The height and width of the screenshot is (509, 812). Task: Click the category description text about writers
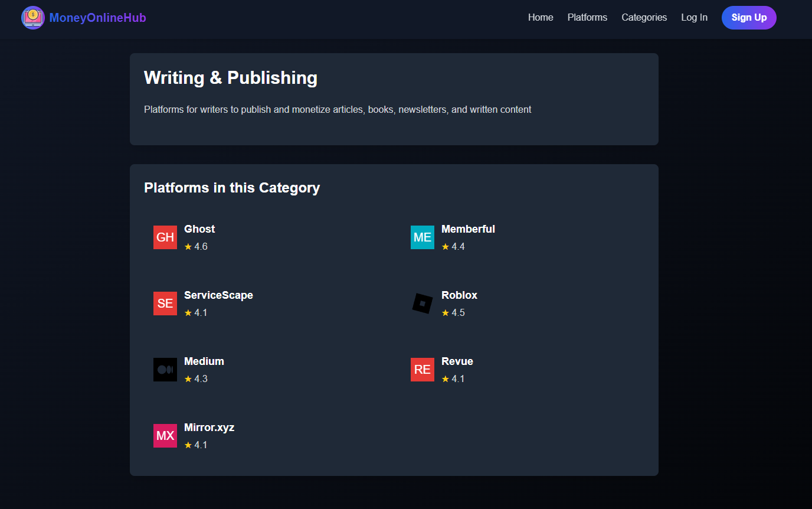(338, 110)
